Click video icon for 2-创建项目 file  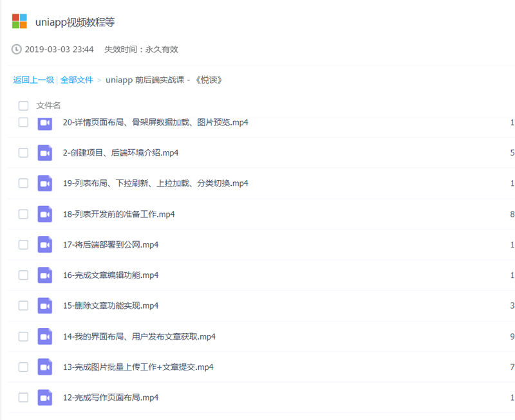coord(44,152)
